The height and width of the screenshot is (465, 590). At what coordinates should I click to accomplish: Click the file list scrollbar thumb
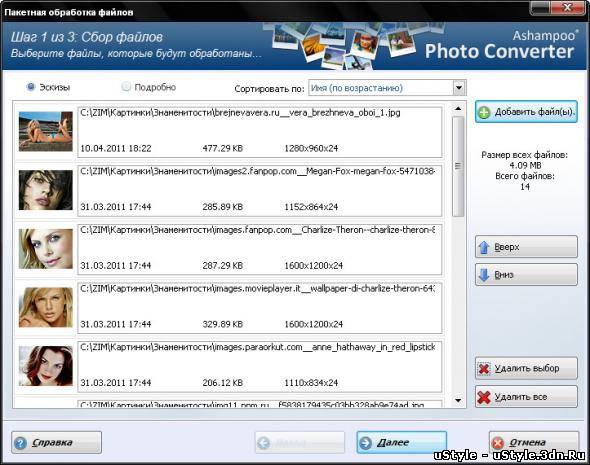tap(458, 166)
